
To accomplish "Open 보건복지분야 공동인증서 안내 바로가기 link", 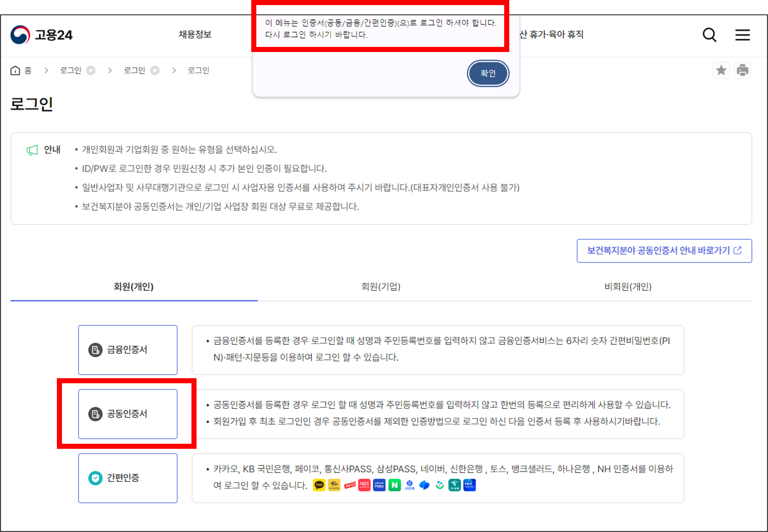I will point(664,251).
